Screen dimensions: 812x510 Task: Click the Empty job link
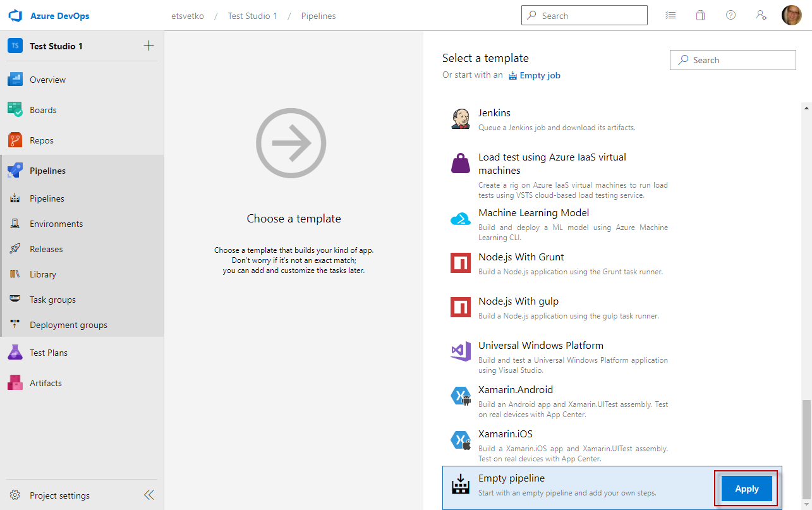[535, 75]
